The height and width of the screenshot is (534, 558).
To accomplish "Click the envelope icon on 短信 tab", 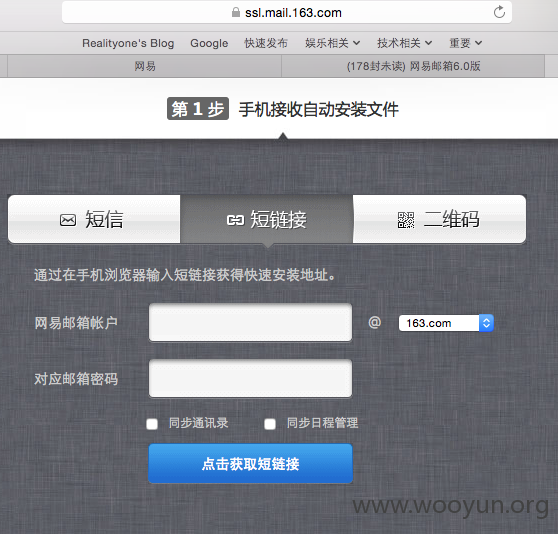I will (x=68, y=220).
